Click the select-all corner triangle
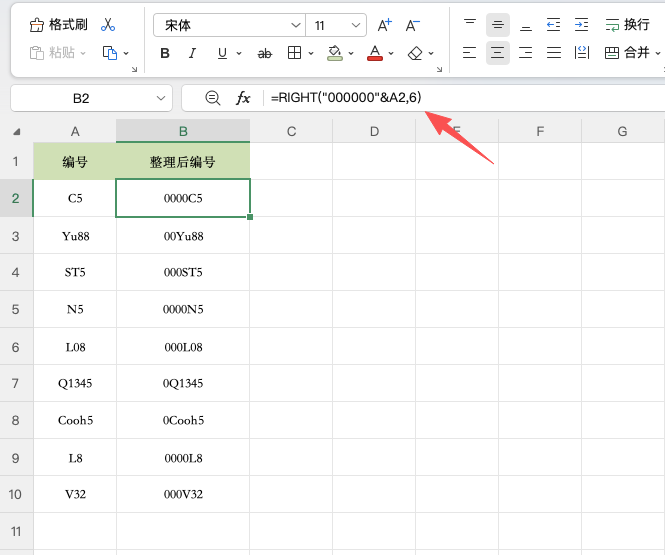Screen dimensions: 665x555 17,132
